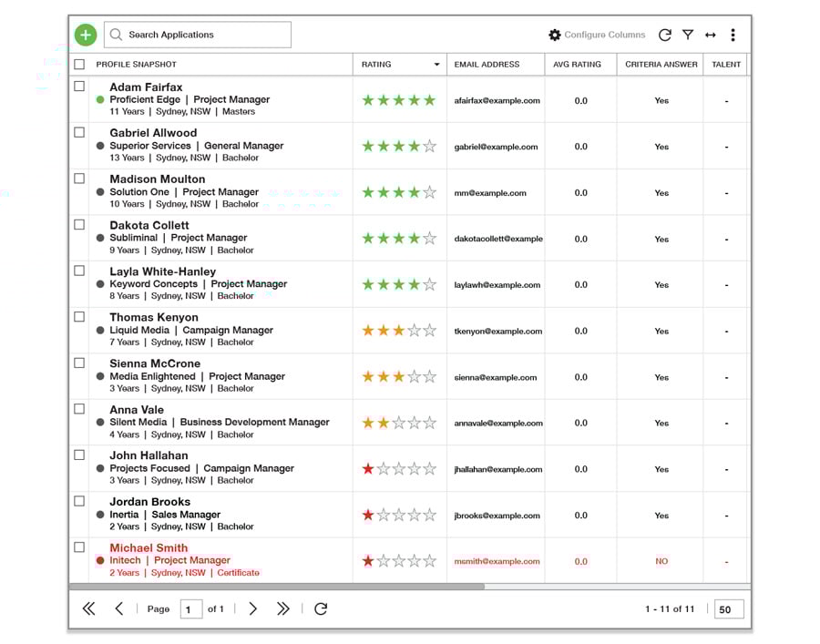The image size is (820, 644).
Task: Click 'Business Development Manager' in Anna Vale row
Action: point(255,422)
